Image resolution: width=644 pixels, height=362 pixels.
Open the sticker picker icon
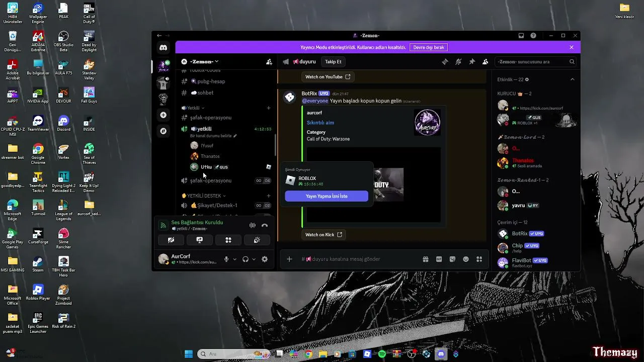pyautogui.click(x=452, y=259)
